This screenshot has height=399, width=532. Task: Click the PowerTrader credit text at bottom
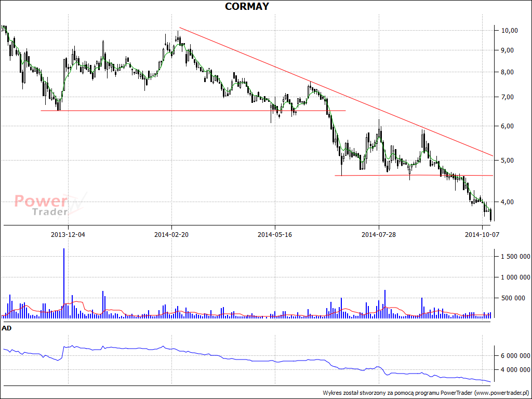[426, 393]
